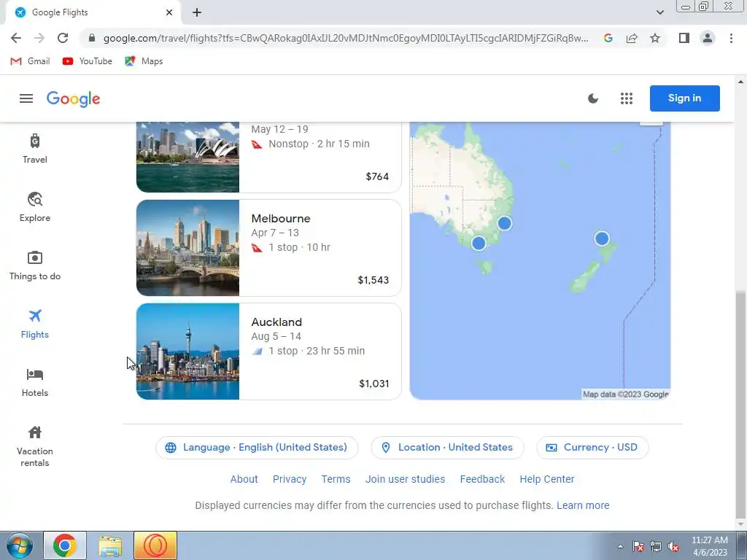Open Windows Explorer from the taskbar
The width and height of the screenshot is (747, 560).
(x=110, y=545)
